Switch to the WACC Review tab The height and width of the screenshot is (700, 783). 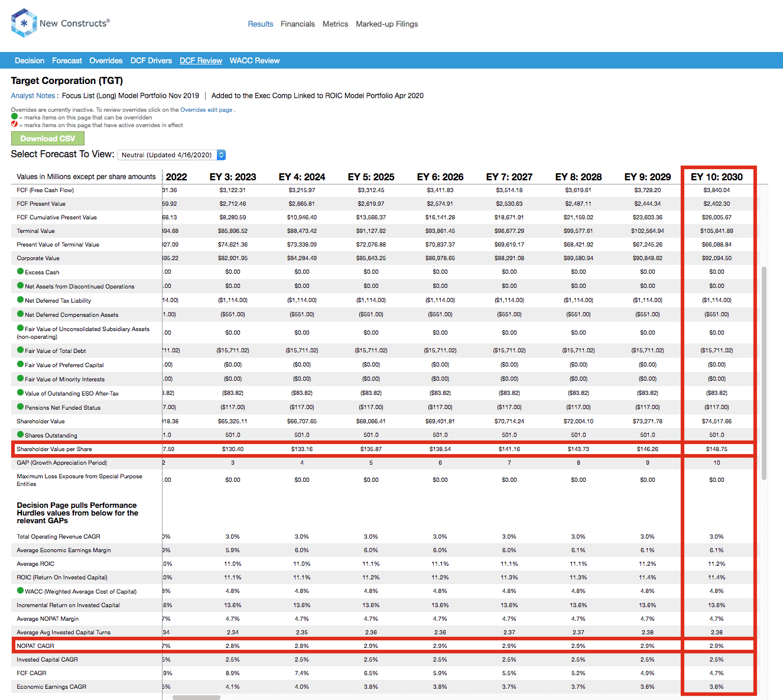255,61
